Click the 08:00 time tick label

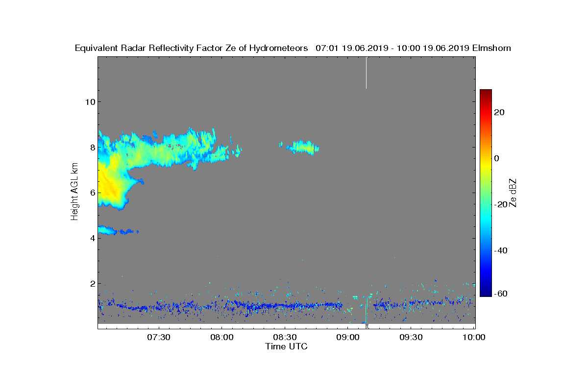(x=221, y=337)
